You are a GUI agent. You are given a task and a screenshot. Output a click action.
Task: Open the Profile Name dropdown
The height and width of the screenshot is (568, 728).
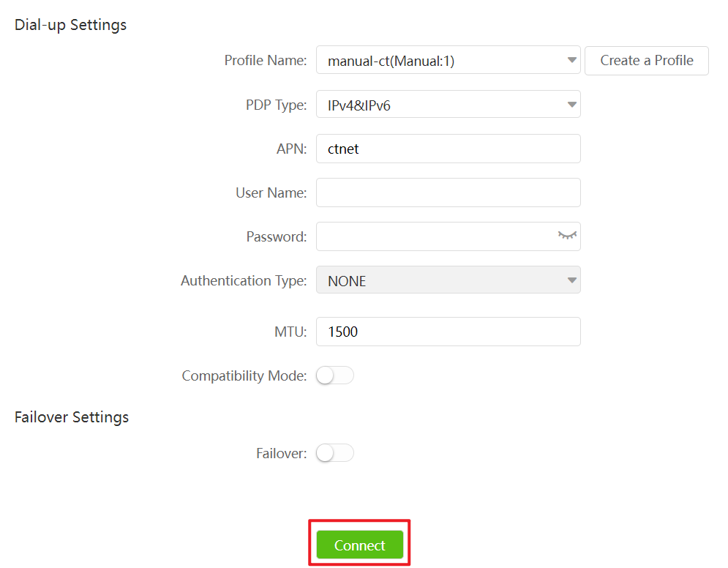tap(448, 61)
